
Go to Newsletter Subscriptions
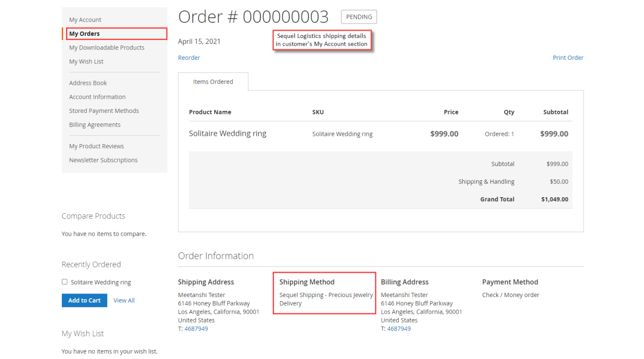(103, 160)
